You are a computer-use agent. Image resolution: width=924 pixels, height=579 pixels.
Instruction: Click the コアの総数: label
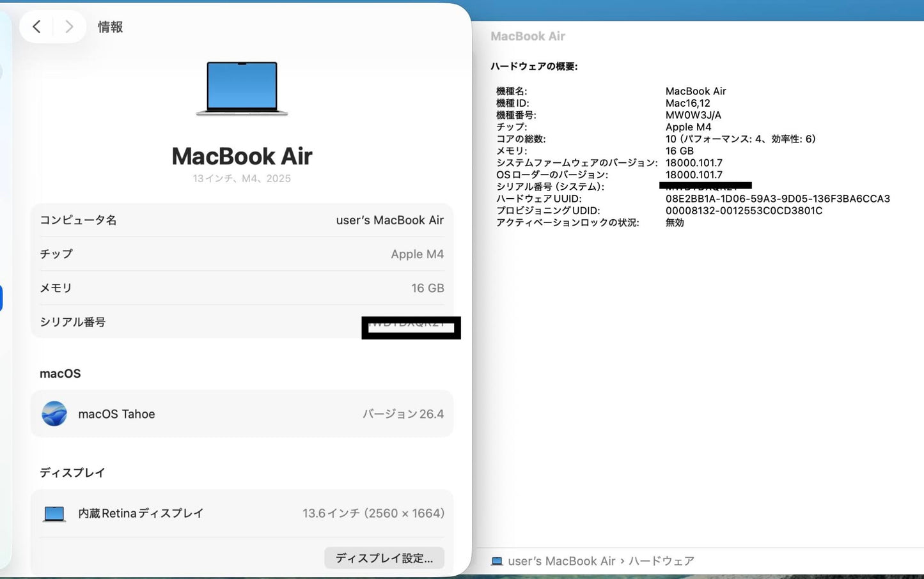pyautogui.click(x=521, y=139)
